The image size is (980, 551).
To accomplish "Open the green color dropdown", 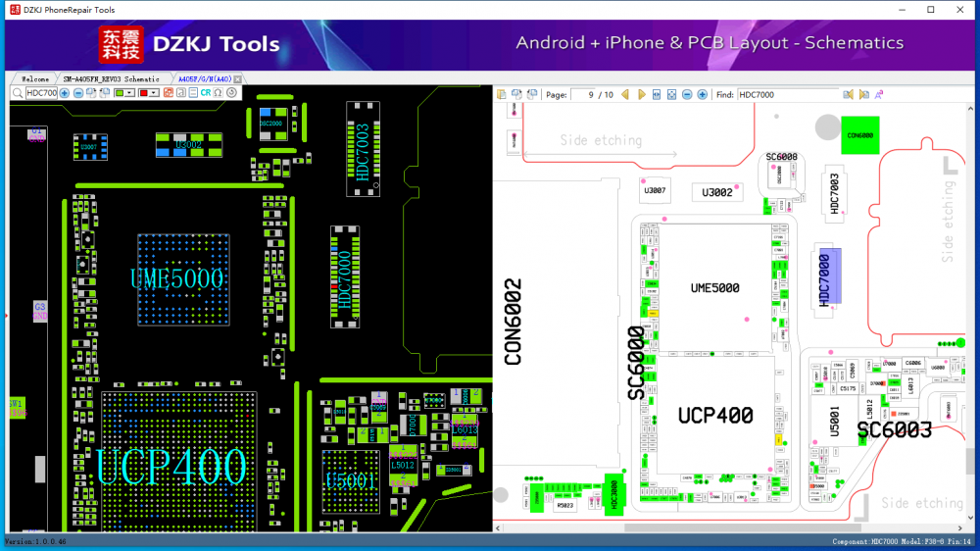I will [129, 93].
